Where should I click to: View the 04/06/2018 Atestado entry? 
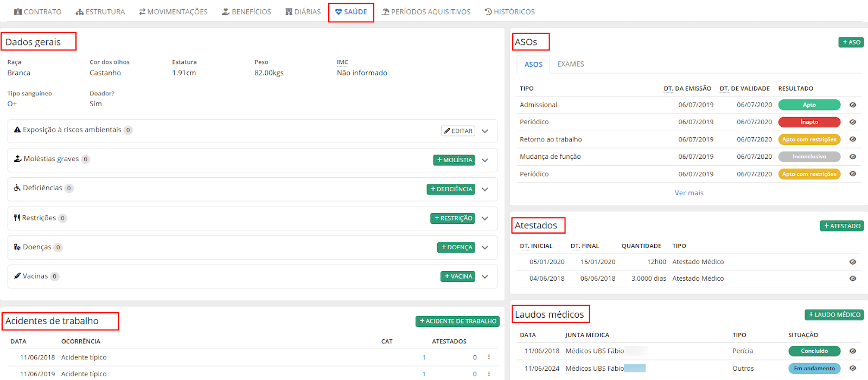(852, 279)
